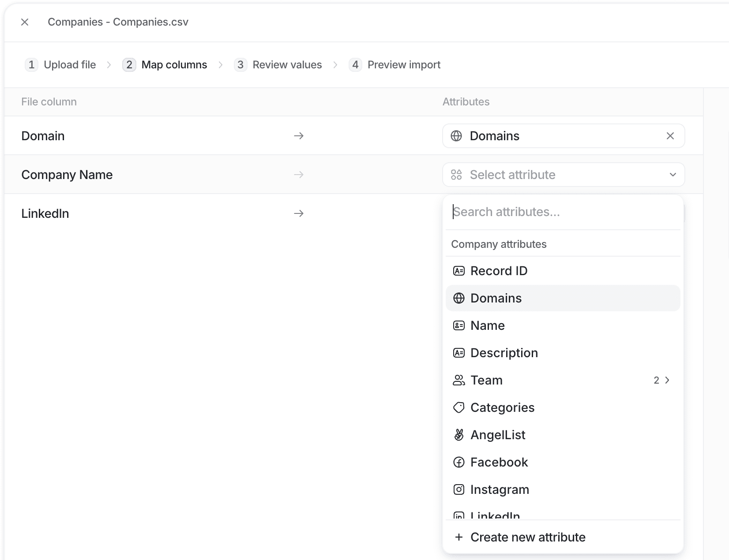The width and height of the screenshot is (729, 560).
Task: Clear the Domains mapping with the X
Action: pos(670,136)
